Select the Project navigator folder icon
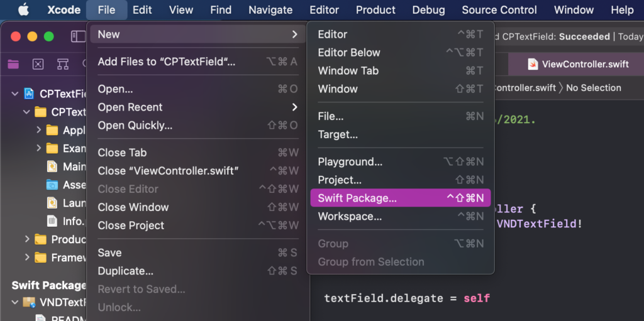 point(14,64)
